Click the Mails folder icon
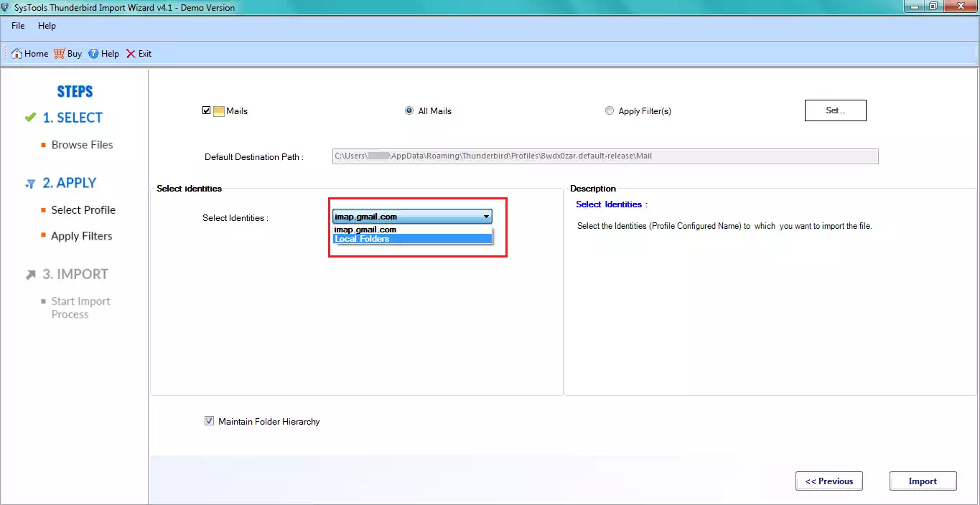The height and width of the screenshot is (505, 980). (x=219, y=111)
